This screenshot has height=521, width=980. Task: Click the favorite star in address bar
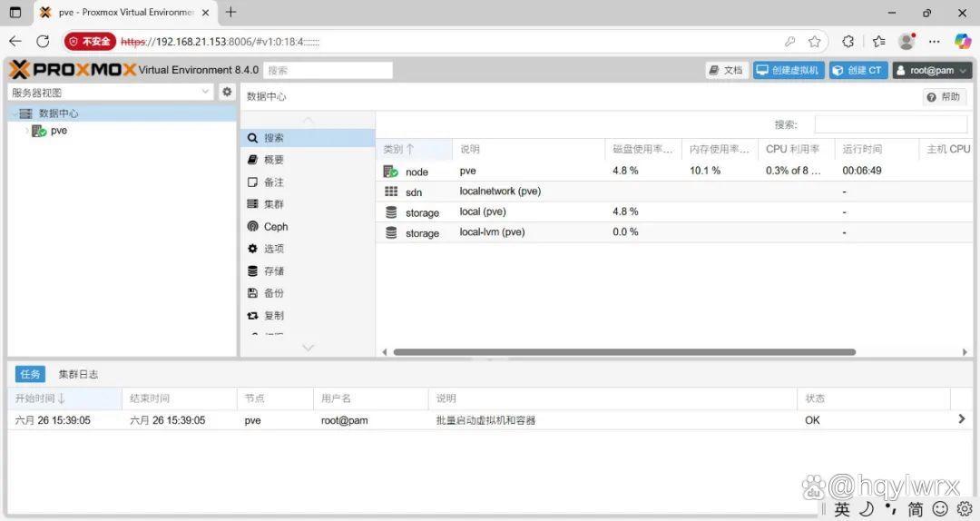tap(814, 41)
